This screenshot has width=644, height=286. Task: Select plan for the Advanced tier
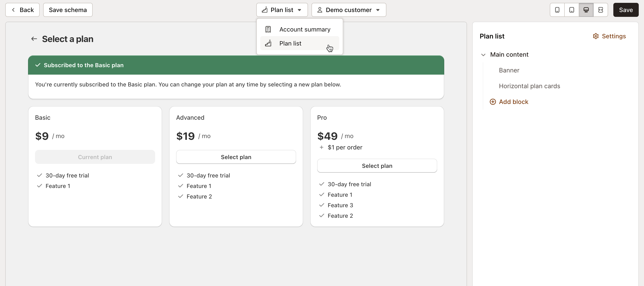(236, 157)
